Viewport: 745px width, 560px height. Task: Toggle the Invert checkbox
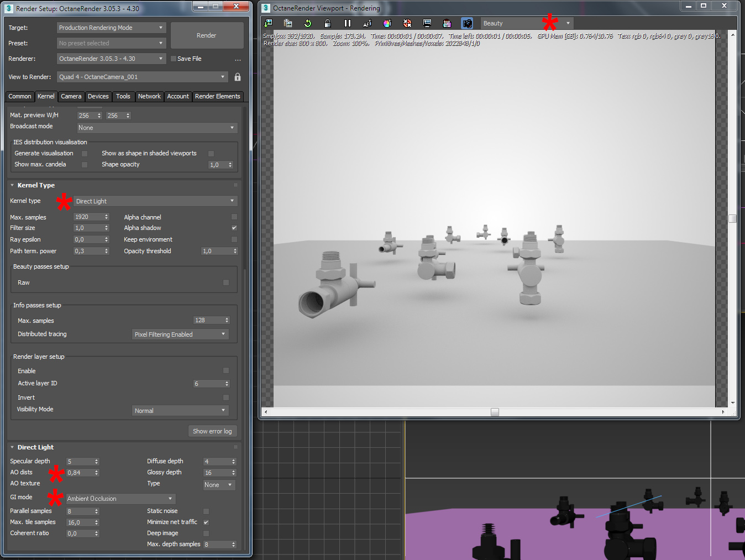pos(226,397)
